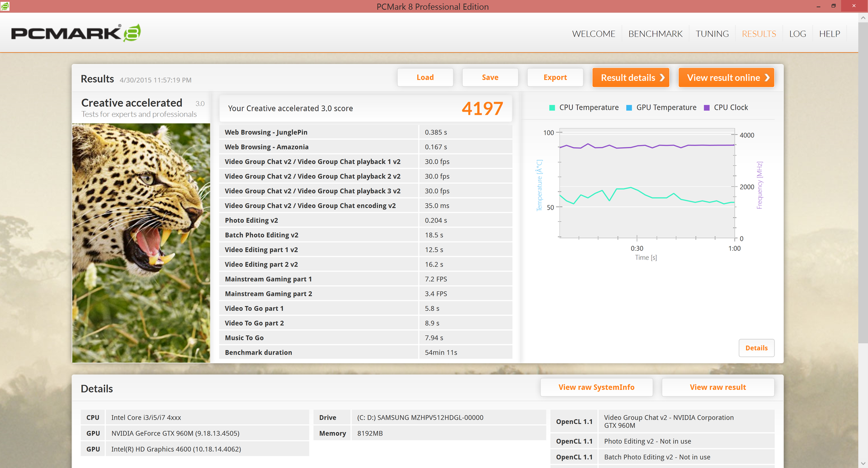Click the scrollbar up arrow
The image size is (868, 468).
[863, 18]
